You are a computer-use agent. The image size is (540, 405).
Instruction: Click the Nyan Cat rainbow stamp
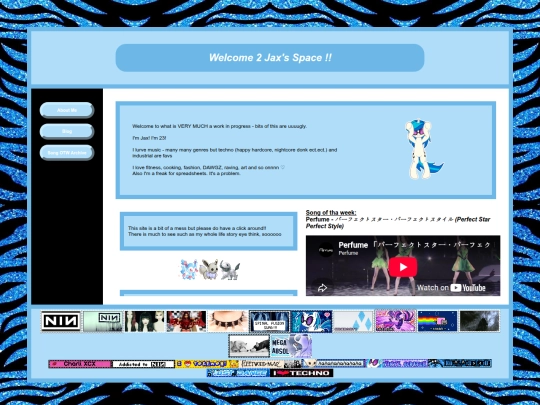pos(437,321)
